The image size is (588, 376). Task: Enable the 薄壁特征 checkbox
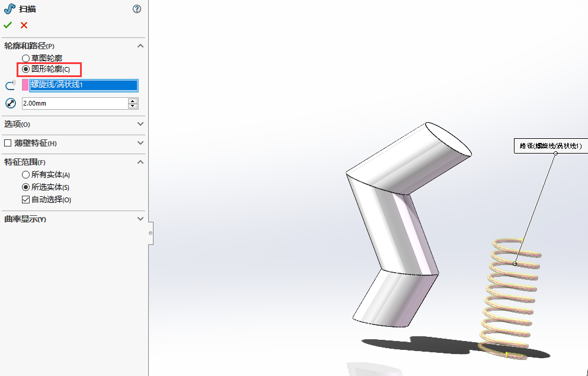[8, 143]
